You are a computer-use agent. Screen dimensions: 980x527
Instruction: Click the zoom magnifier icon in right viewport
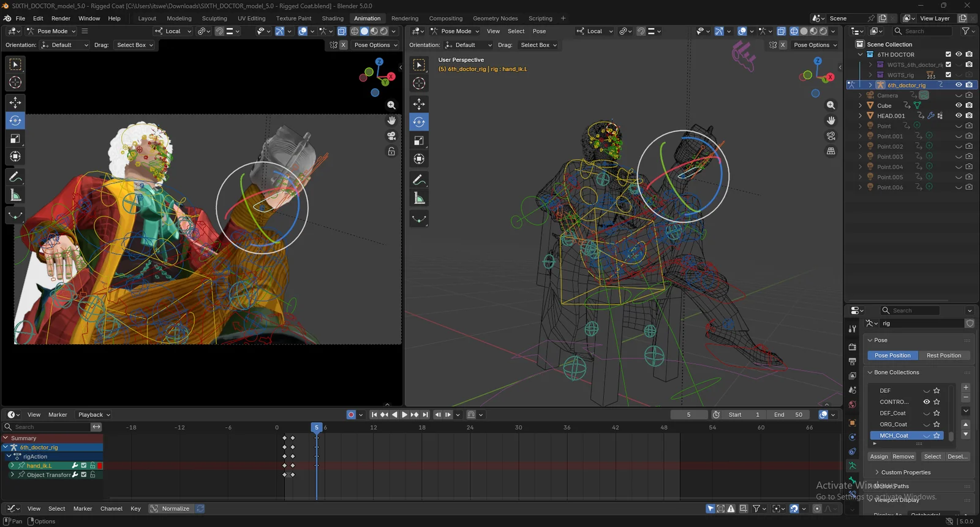coord(831,105)
